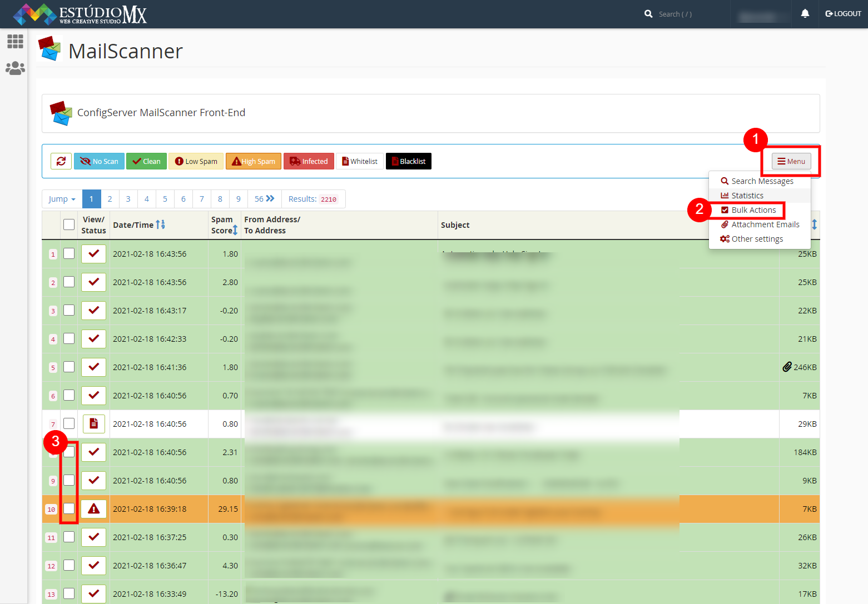Filter messages by High Spam
868x604 pixels.
click(x=254, y=161)
